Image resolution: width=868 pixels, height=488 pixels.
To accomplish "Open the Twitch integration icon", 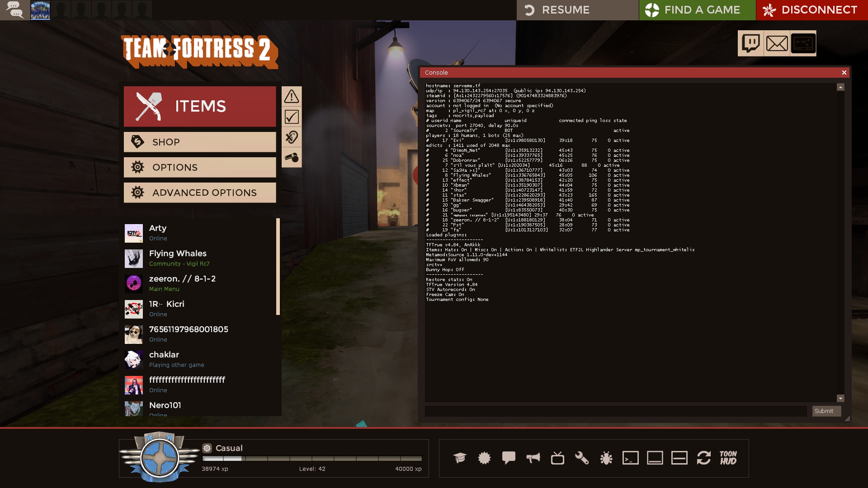I will (x=750, y=43).
